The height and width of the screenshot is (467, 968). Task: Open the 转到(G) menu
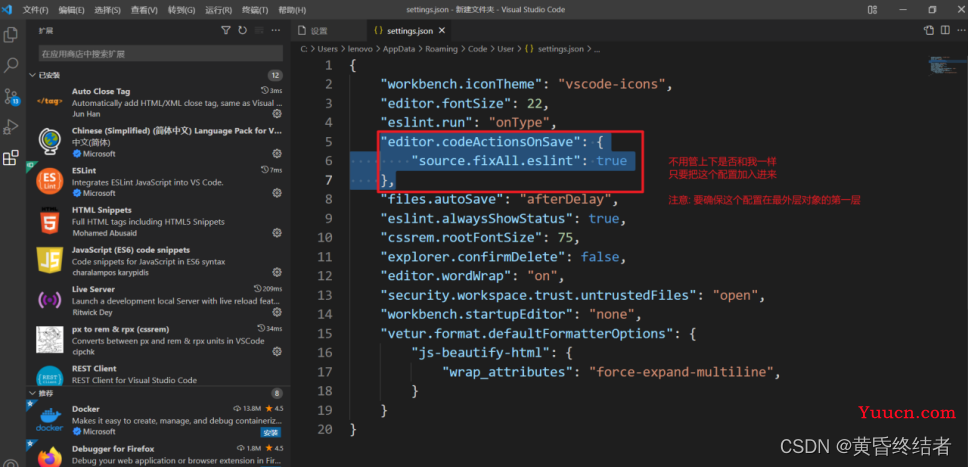click(x=182, y=10)
